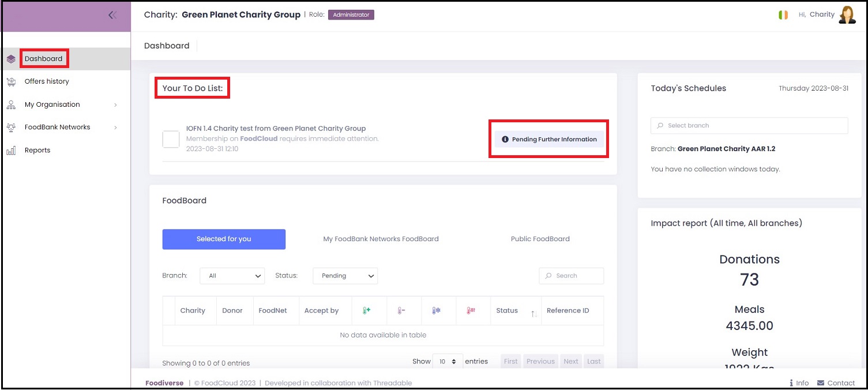Click the Dashboard breadcrumb title
868x390 pixels.
tap(167, 46)
